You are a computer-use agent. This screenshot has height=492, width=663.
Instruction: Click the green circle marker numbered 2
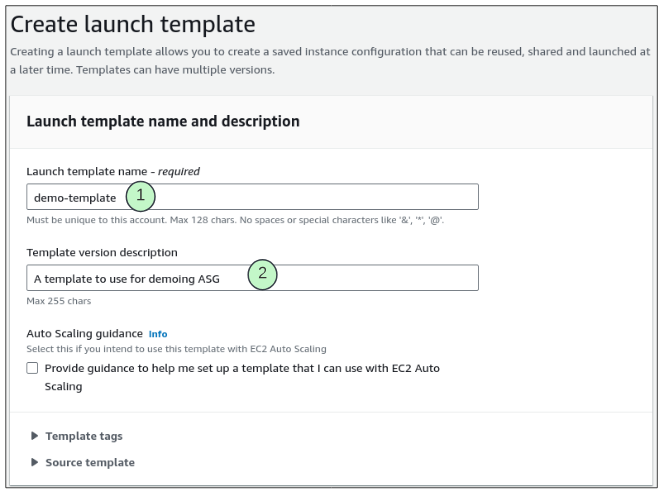[x=262, y=273]
